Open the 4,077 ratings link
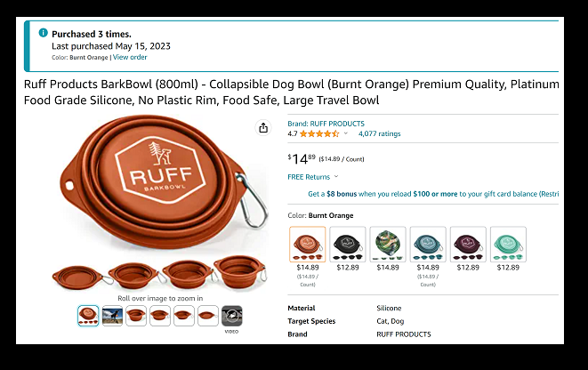 379,133
